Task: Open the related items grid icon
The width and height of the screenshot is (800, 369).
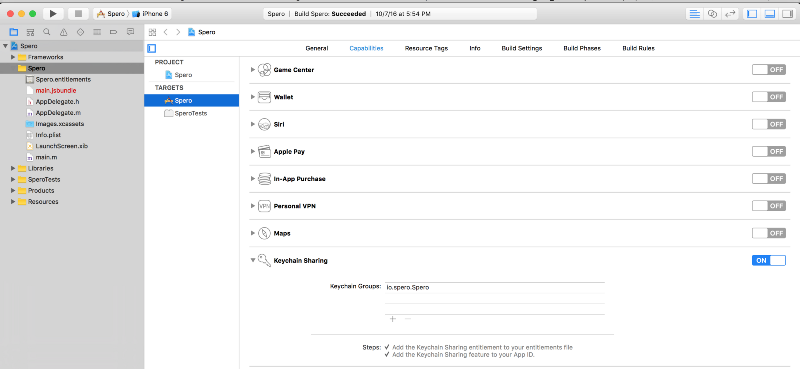Action: (x=152, y=32)
